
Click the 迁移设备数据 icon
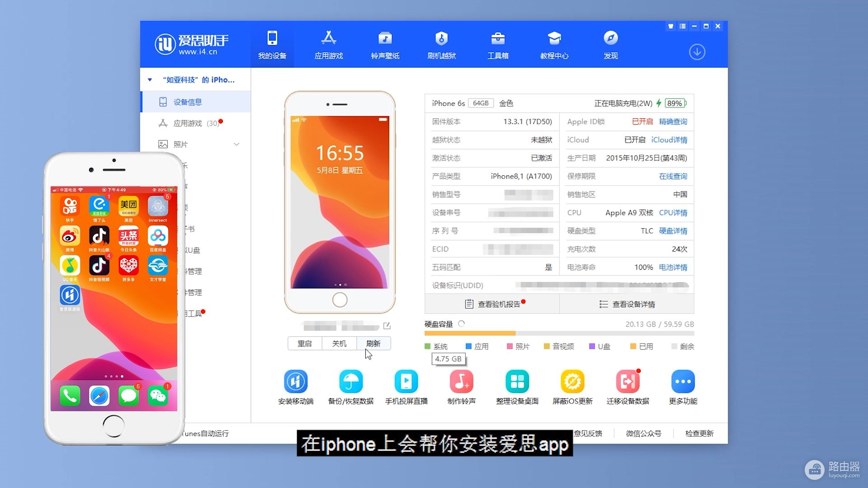click(x=628, y=382)
